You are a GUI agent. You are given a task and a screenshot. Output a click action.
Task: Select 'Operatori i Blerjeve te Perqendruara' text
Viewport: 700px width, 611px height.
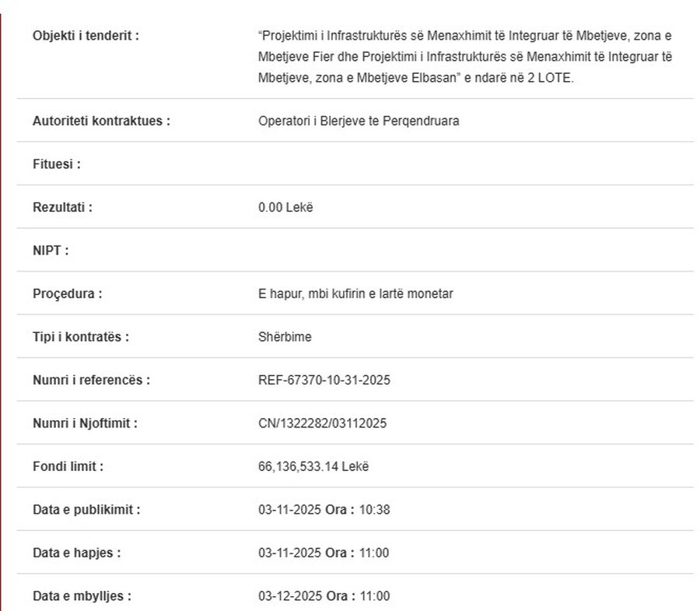[359, 121]
